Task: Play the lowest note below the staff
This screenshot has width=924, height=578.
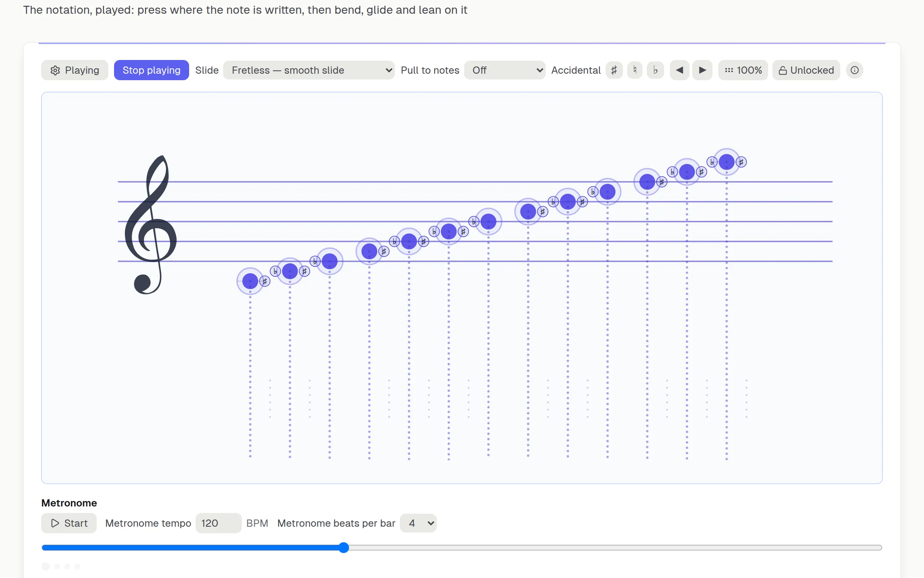Action: (x=250, y=281)
